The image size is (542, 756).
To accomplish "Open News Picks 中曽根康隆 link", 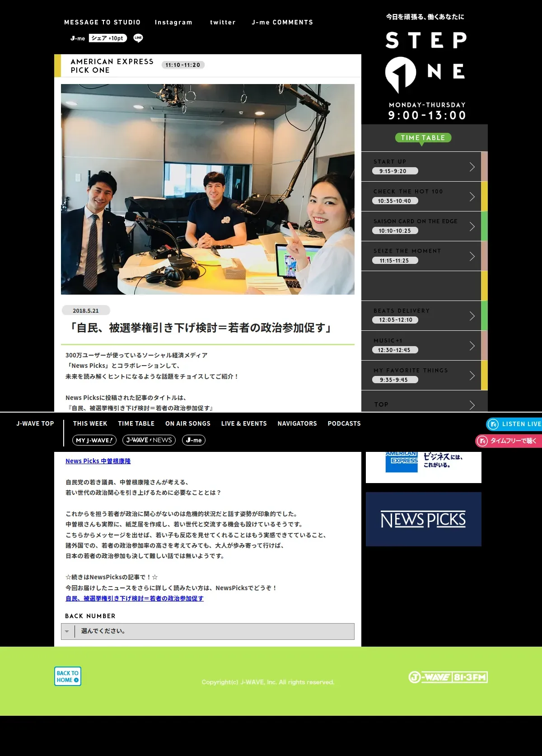I will pos(98,461).
